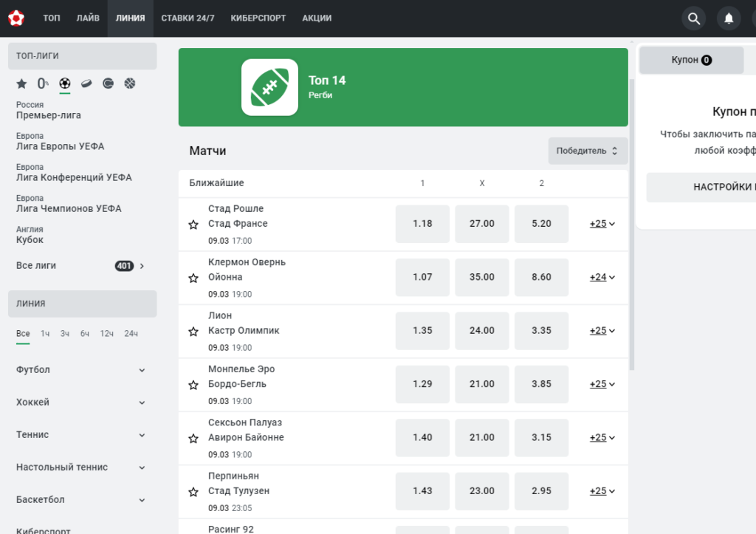756x534 pixels.
Task: Favorite the Перпиньян match
Action: point(193,492)
